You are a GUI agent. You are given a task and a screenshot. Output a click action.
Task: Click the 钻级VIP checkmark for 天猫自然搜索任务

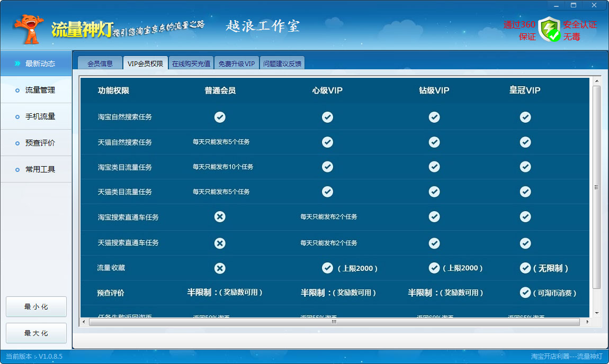tap(434, 142)
